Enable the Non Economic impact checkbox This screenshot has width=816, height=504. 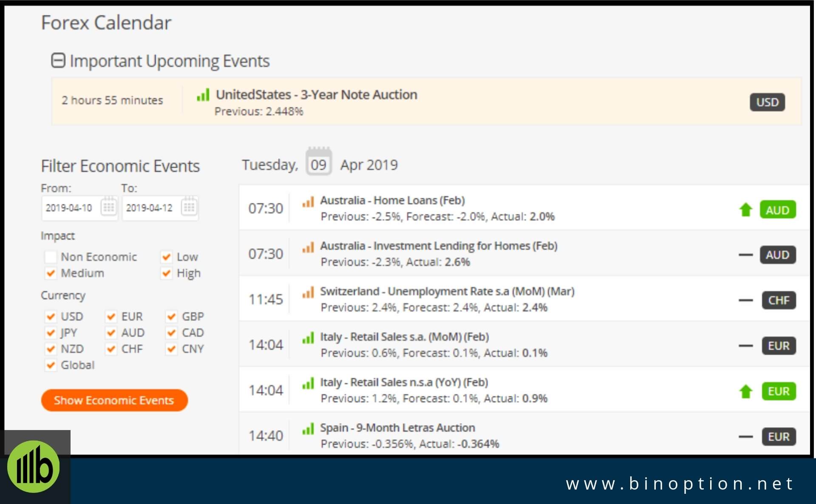point(51,257)
